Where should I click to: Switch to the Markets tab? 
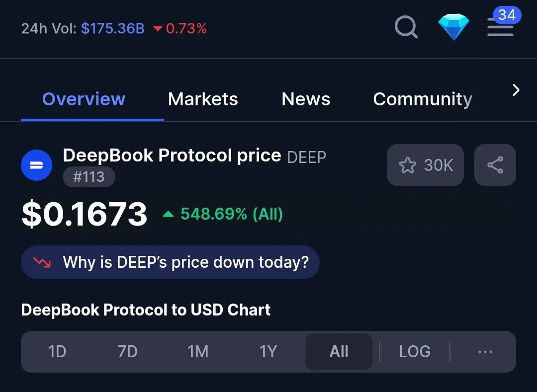[x=203, y=99]
